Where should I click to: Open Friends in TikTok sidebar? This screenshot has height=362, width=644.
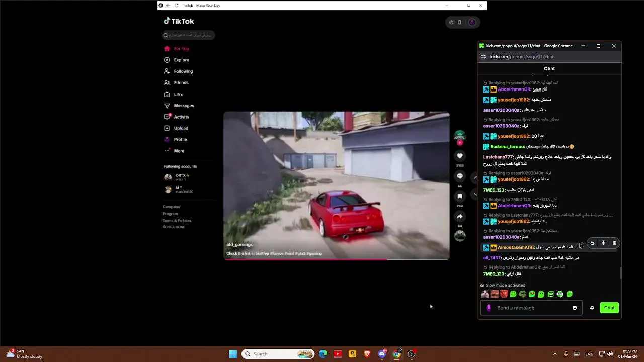pos(177,82)
